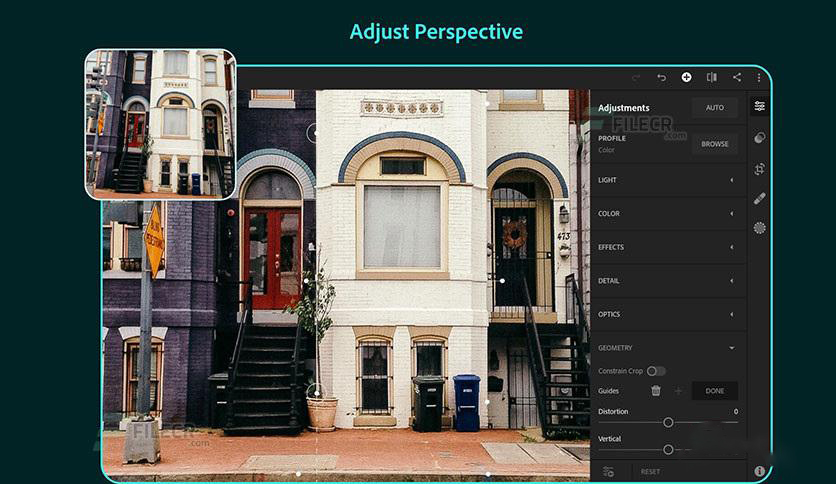Collapse the Geometry section
Viewport: 836px width, 484px height.
[731, 348]
